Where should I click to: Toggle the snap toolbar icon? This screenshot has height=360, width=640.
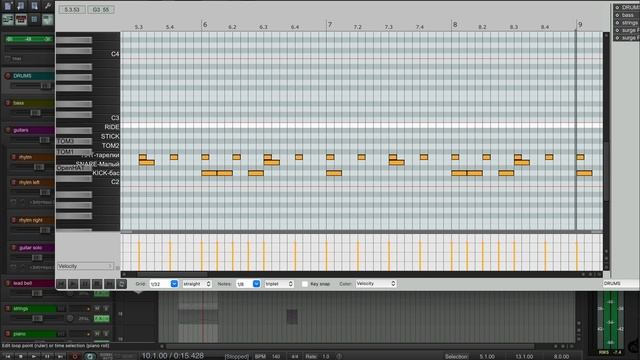click(47, 19)
